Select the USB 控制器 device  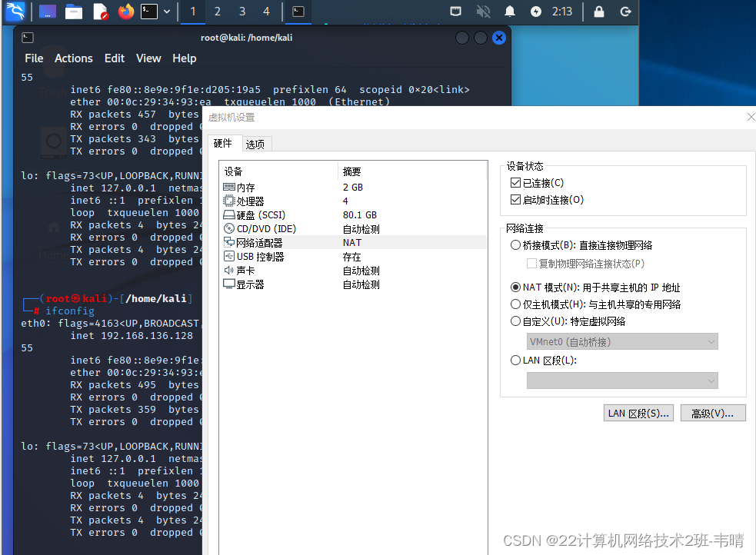click(250, 256)
